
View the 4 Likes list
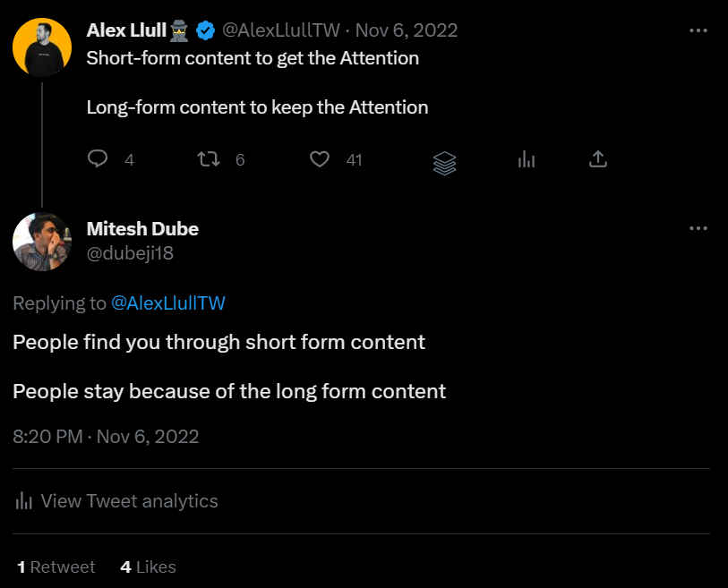pyautogui.click(x=148, y=567)
